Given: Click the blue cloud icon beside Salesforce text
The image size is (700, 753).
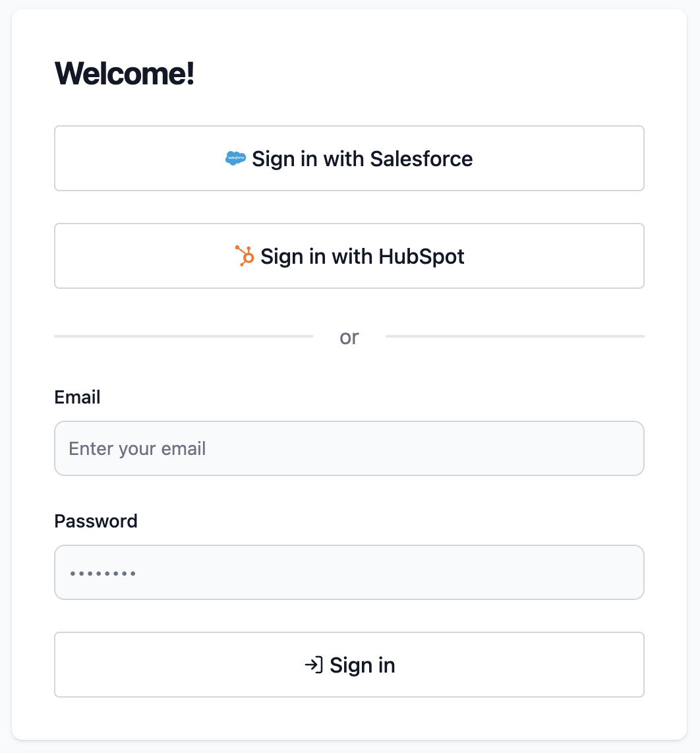Looking at the screenshot, I should (x=235, y=158).
